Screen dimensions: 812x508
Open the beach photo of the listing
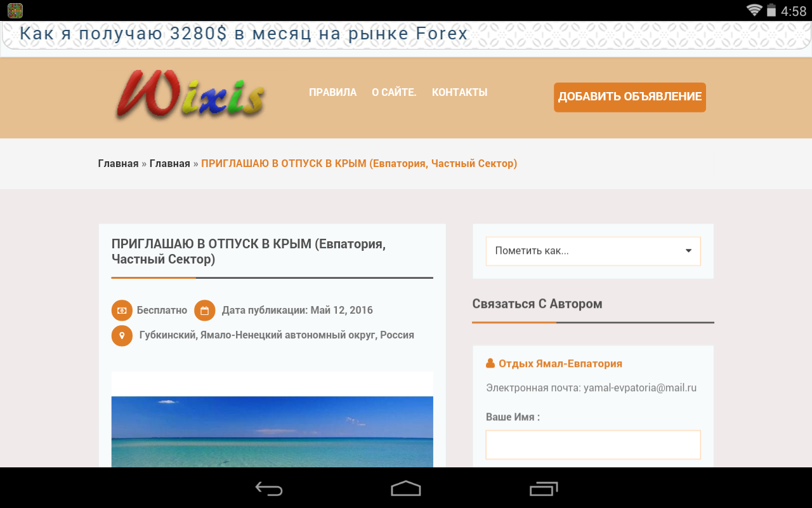click(x=272, y=420)
